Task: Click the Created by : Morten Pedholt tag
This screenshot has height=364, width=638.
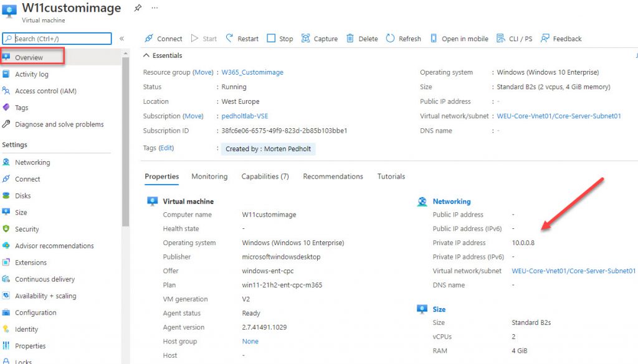Action: click(268, 149)
